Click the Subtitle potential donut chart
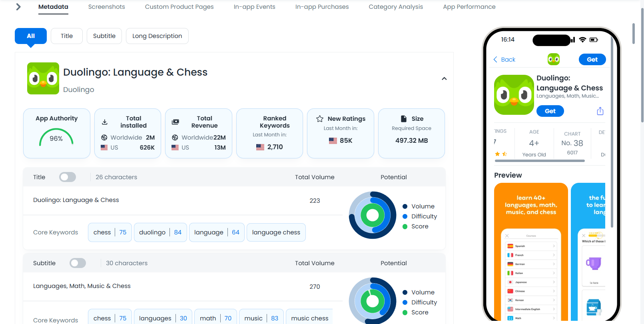The image size is (644, 324). pos(373,301)
